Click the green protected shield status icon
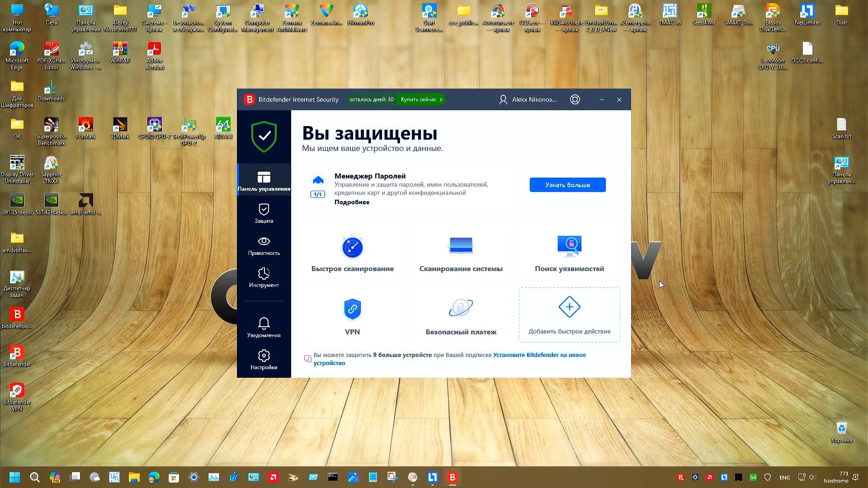Screen dimensions: 868x488 point(264,136)
